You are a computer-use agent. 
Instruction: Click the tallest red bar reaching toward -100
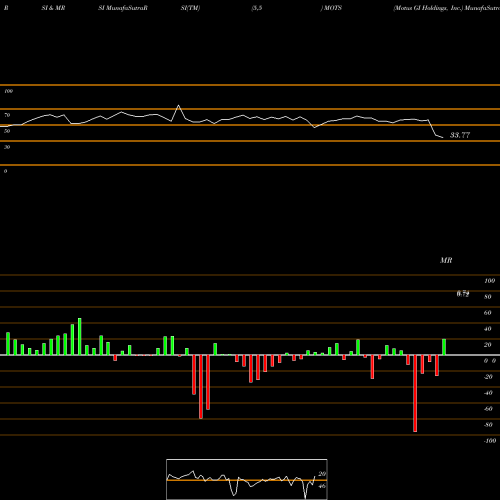point(415,393)
